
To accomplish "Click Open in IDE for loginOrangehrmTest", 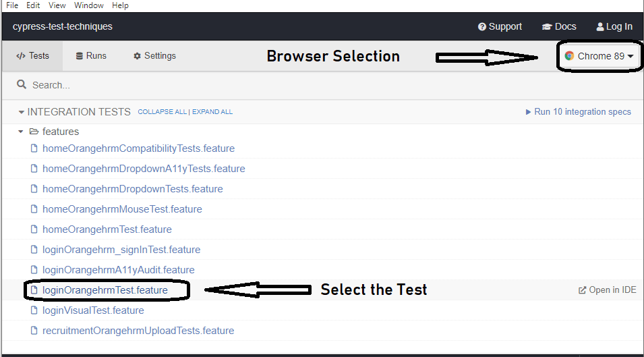I will pyautogui.click(x=608, y=290).
